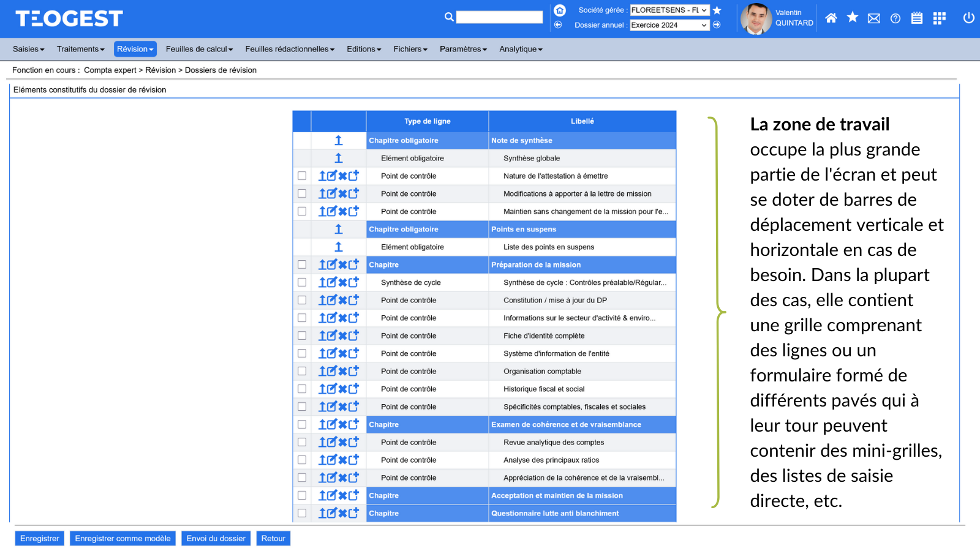Click the home icon in top-right toolbar
The width and height of the screenshot is (980, 551).
[x=831, y=18]
